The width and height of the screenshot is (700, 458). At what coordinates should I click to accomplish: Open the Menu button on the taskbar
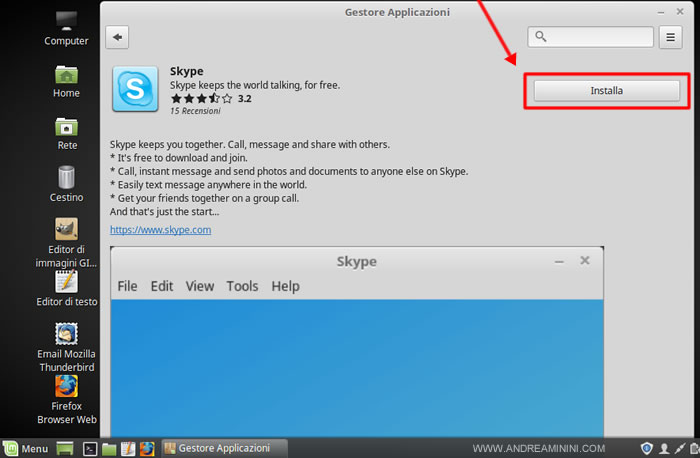point(25,448)
